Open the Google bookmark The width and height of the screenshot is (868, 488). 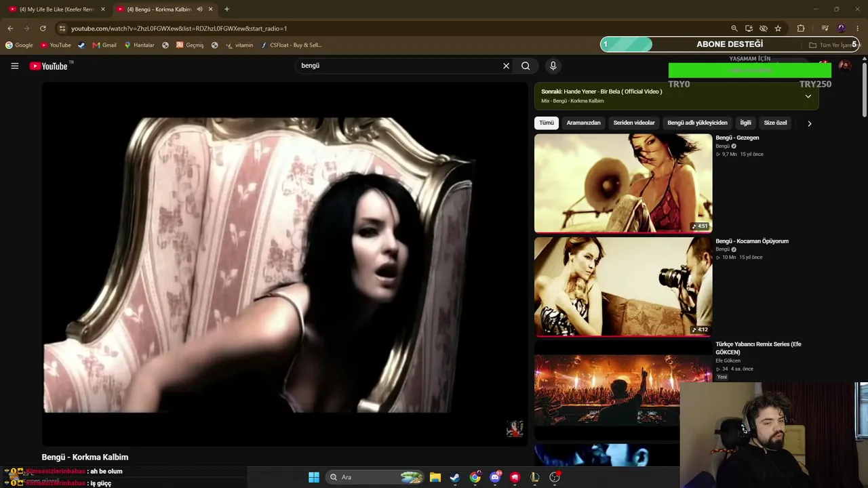(19, 45)
